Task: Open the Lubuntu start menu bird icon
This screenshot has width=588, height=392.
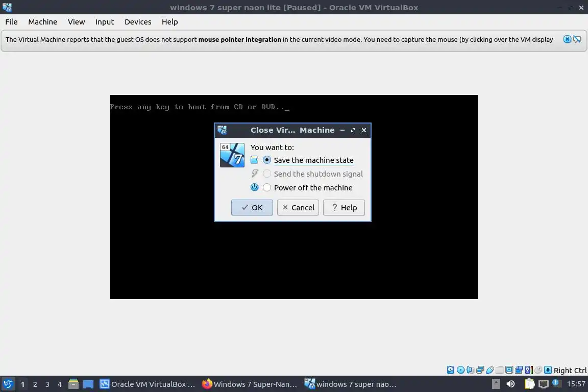Action: click(8, 384)
